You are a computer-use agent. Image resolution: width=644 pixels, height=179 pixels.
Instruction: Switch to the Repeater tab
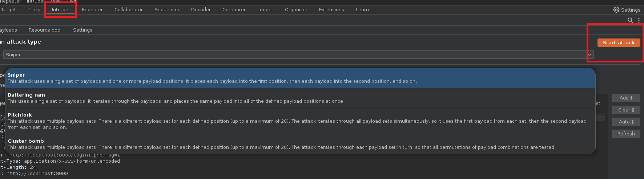(x=92, y=10)
